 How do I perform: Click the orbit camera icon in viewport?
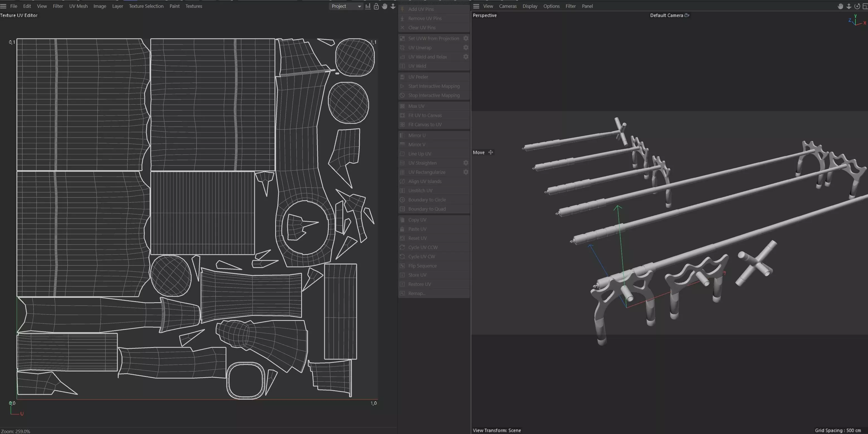pos(857,6)
